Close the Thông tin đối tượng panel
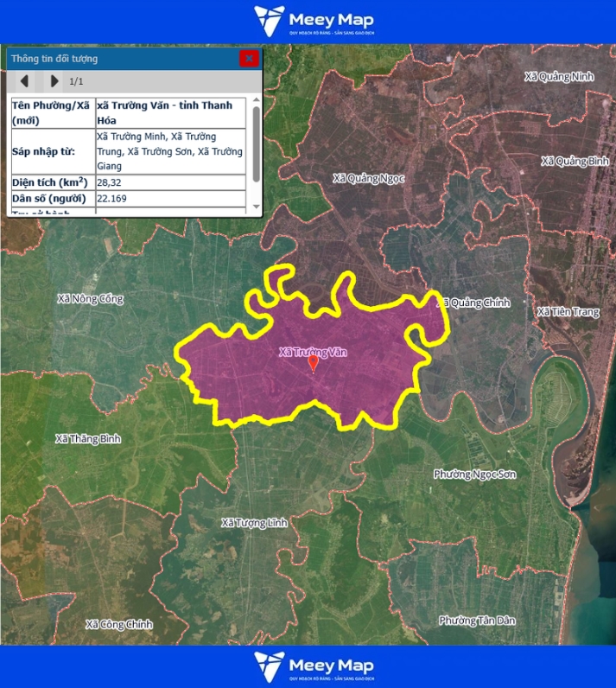This screenshot has width=616, height=688. pyautogui.click(x=249, y=59)
